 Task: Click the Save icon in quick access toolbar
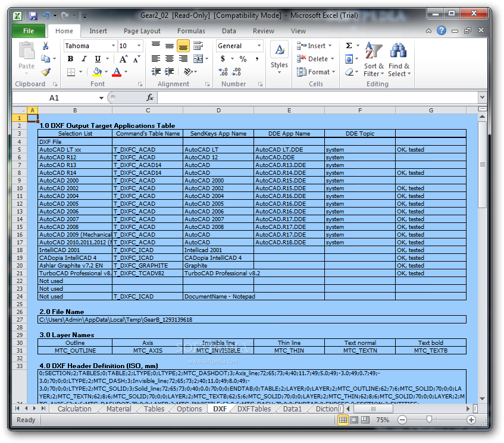(x=33, y=15)
